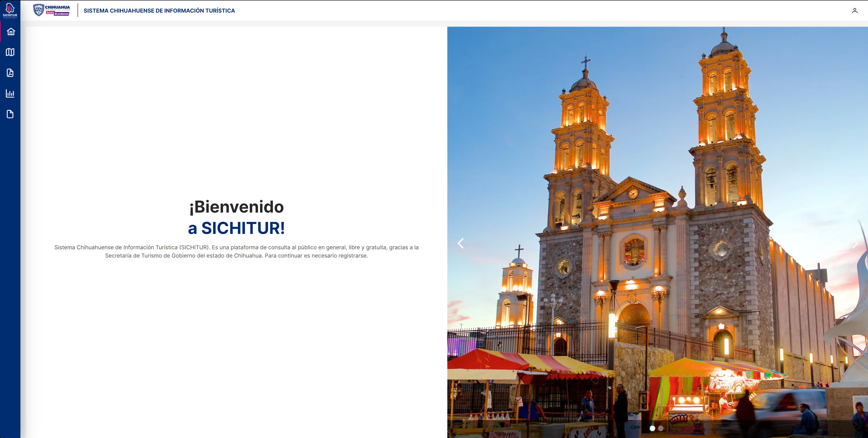Viewport: 868px width, 438px height.
Task: Click the '¡Bienvenido' heading
Action: [236, 207]
